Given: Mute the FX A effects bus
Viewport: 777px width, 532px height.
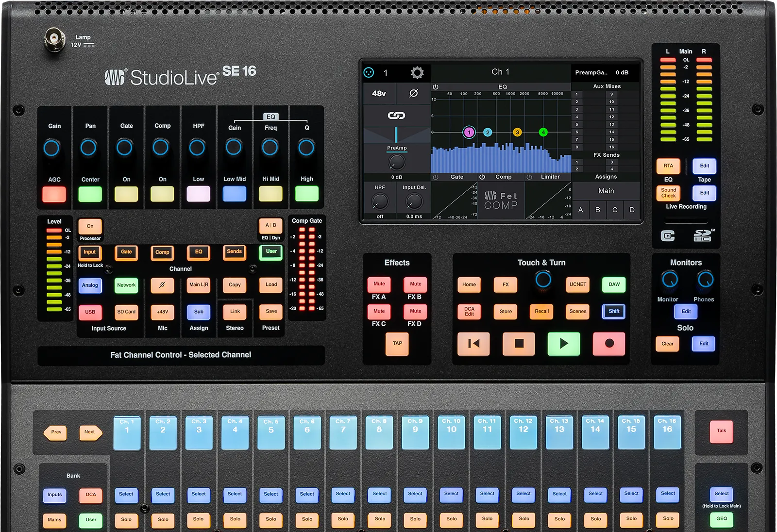Looking at the screenshot, I should (x=379, y=284).
